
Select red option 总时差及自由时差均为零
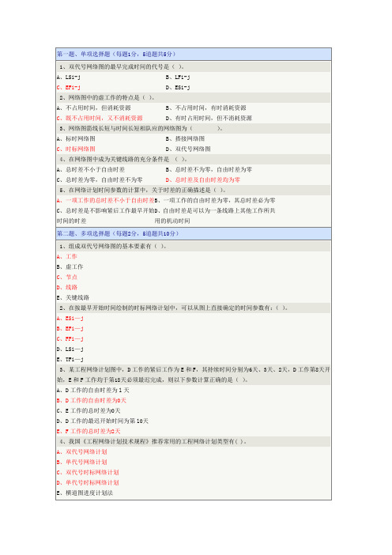click(x=203, y=179)
